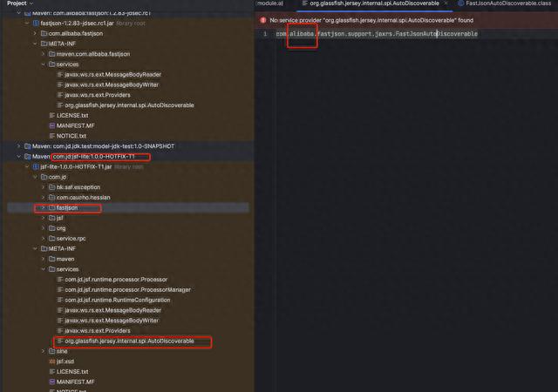
Task: Collapse the jsf-lite-1.0.0-HOTFIX-T1.jar library root
Action: coord(27,167)
